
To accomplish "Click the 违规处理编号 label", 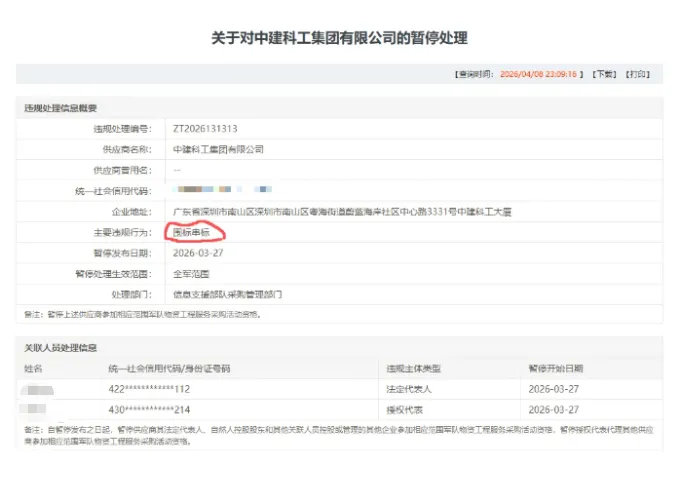I will coord(122,129).
